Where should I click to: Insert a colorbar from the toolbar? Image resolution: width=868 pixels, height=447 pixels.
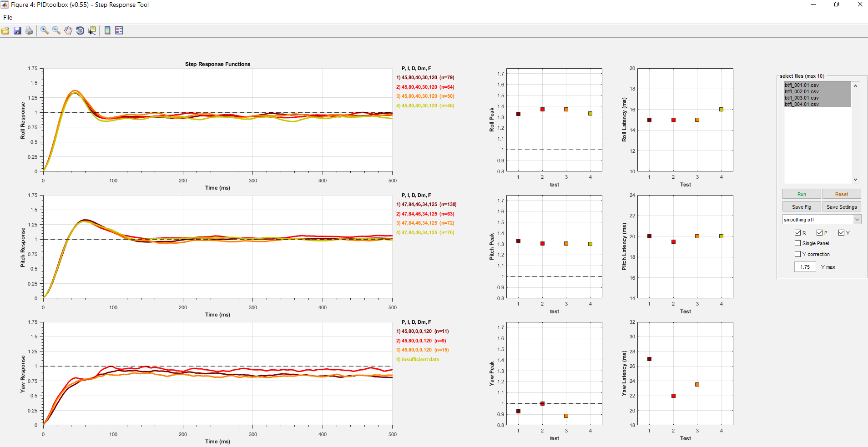106,30
